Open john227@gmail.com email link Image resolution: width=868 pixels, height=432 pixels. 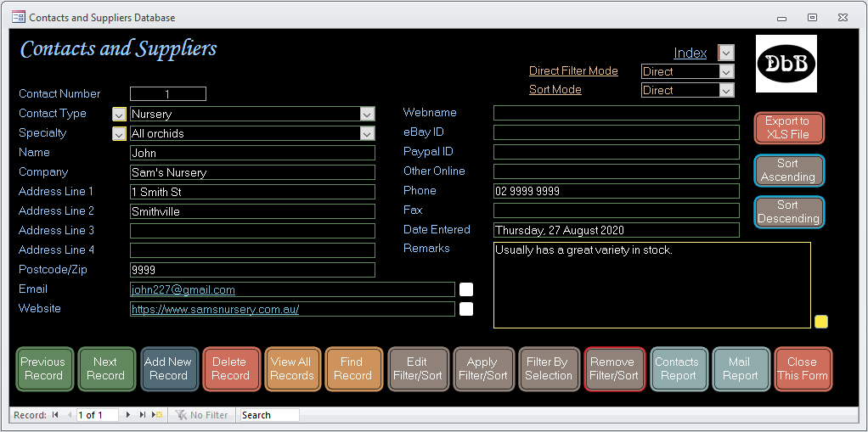183,290
